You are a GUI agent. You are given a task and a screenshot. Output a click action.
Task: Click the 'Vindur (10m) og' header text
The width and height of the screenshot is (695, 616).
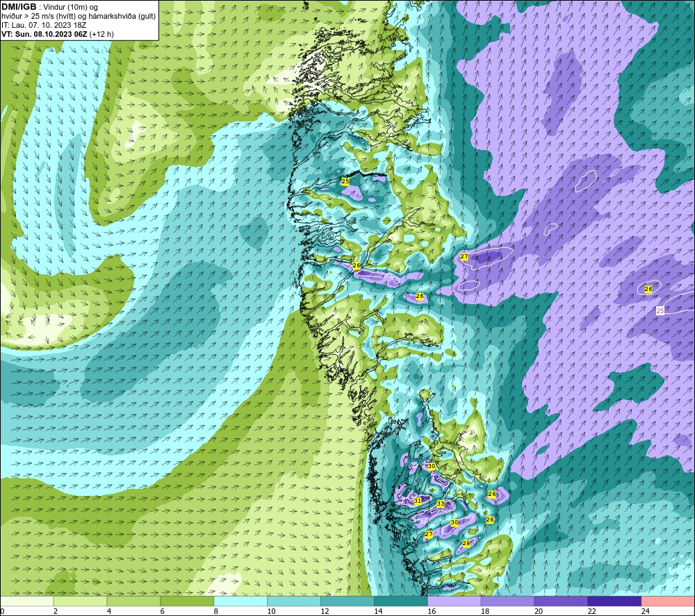coord(70,7)
